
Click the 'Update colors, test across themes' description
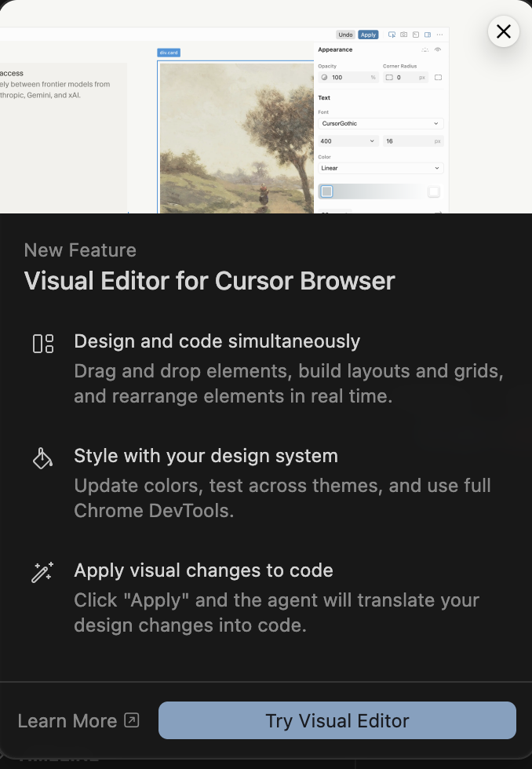[x=282, y=498]
